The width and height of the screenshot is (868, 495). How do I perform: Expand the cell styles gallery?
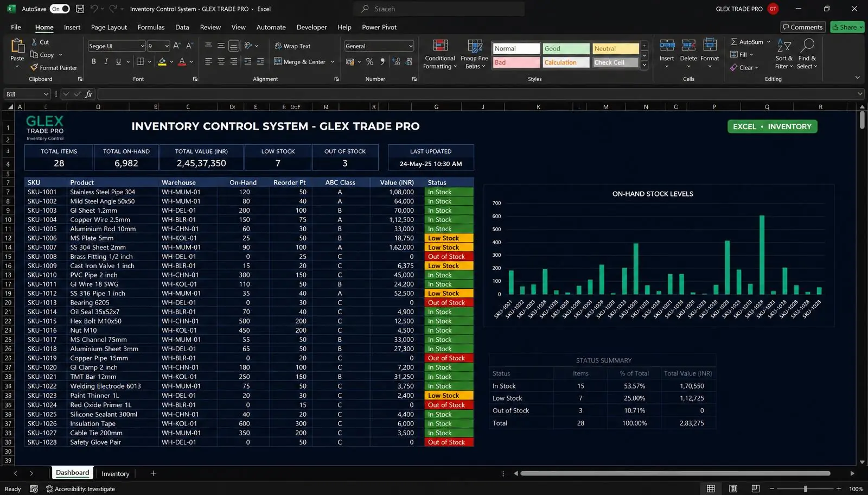644,65
